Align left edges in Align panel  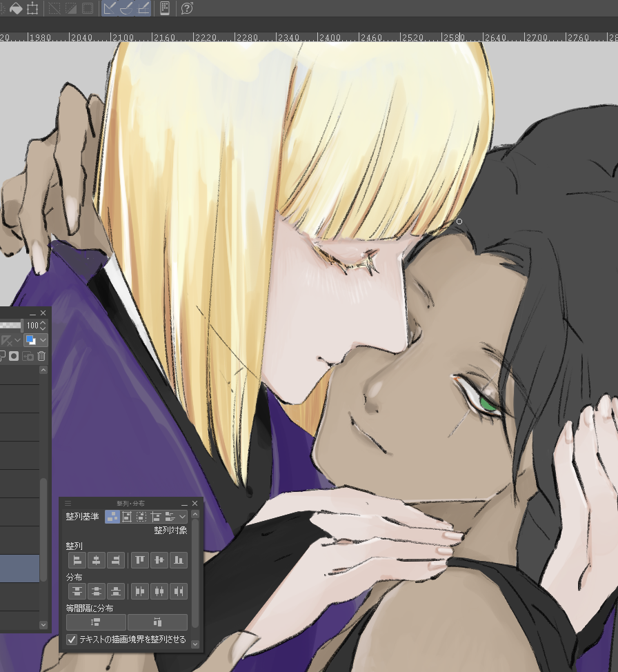77,560
